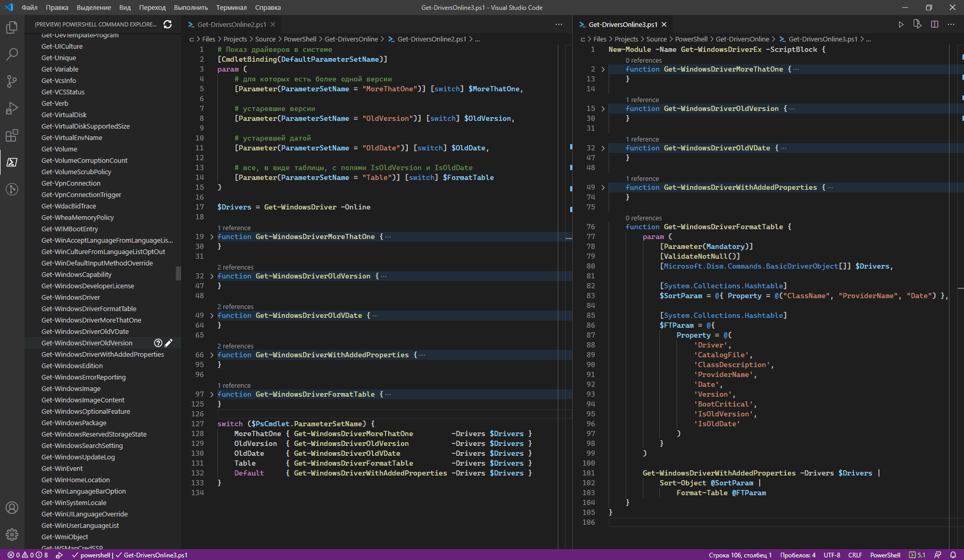Image resolution: width=964 pixels, height=560 pixels.
Task: Click the command explorer vertical scrollbar thumb
Action: tap(178, 273)
